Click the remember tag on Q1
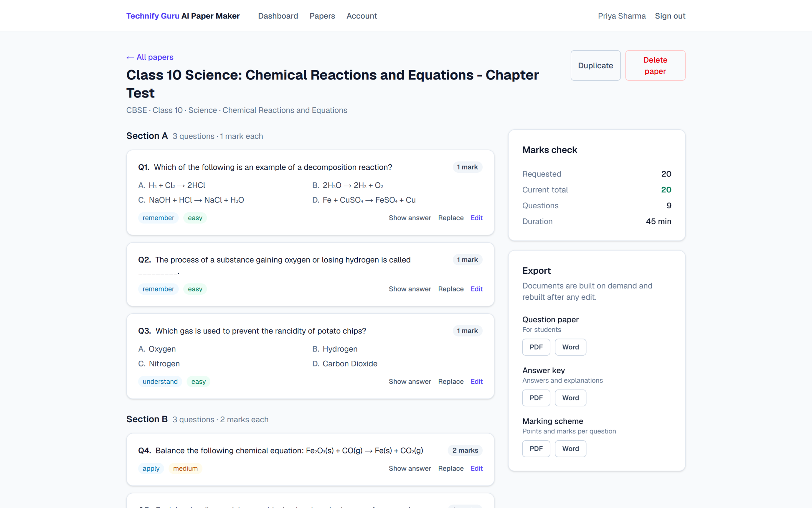This screenshot has height=508, width=812. tap(158, 218)
